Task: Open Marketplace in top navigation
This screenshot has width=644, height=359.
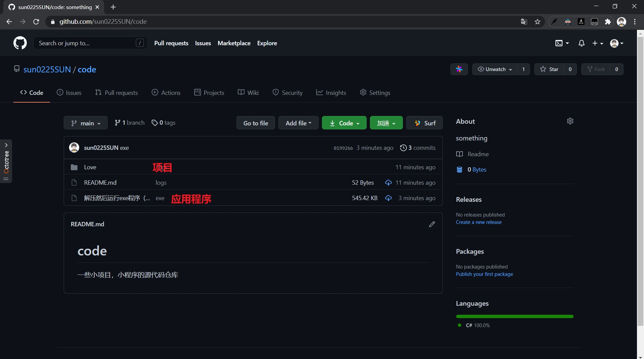Action: coord(234,43)
